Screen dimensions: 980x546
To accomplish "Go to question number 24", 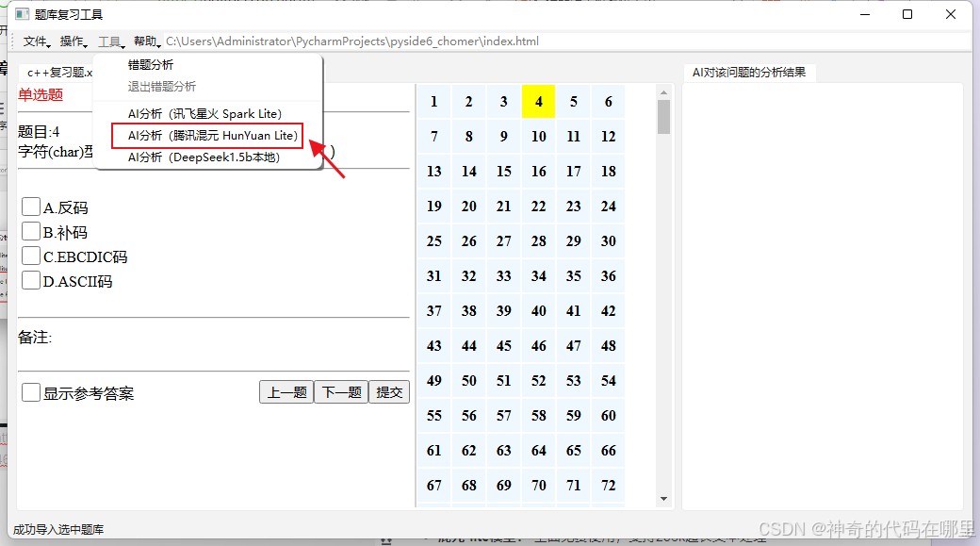I will point(608,207).
